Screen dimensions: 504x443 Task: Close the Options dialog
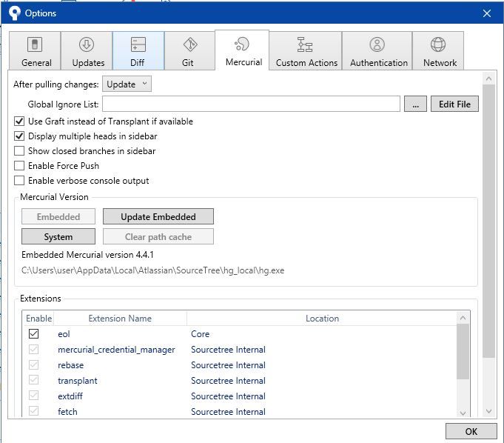pos(487,13)
